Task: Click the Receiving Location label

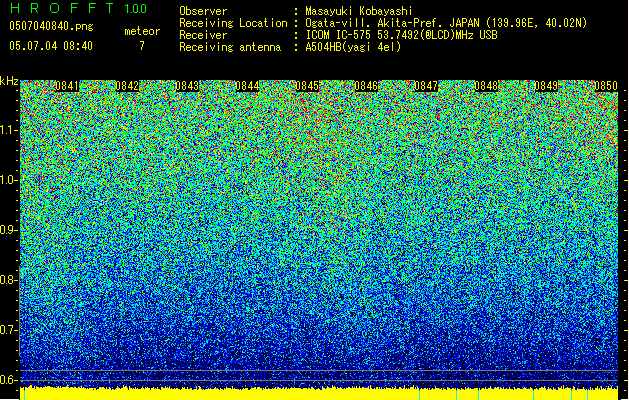Action: (x=233, y=23)
